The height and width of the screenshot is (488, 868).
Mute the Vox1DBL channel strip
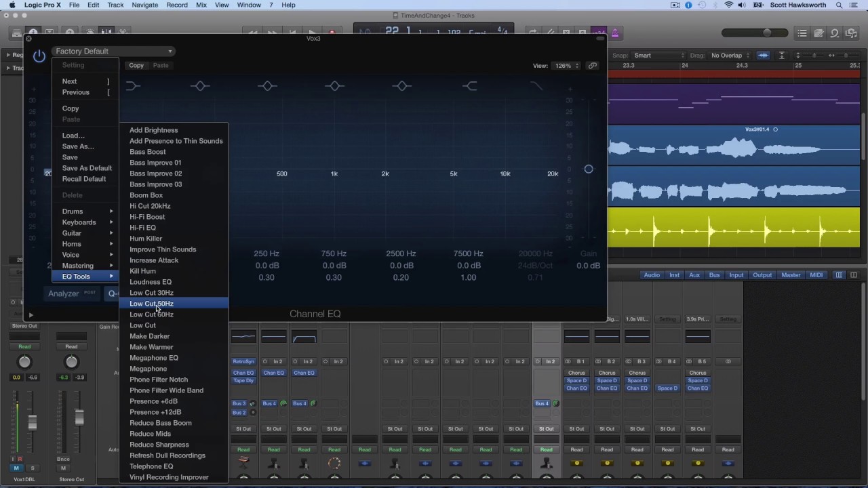[x=16, y=468]
